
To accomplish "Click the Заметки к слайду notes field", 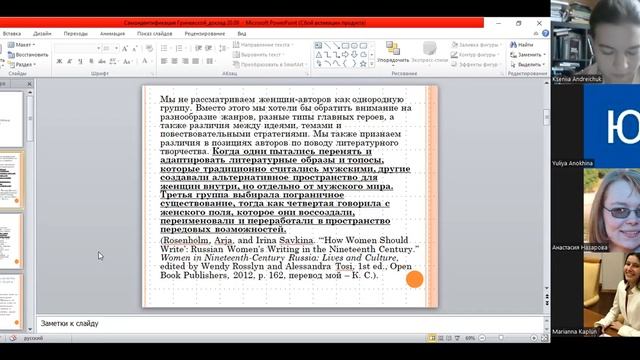I will click(x=290, y=323).
